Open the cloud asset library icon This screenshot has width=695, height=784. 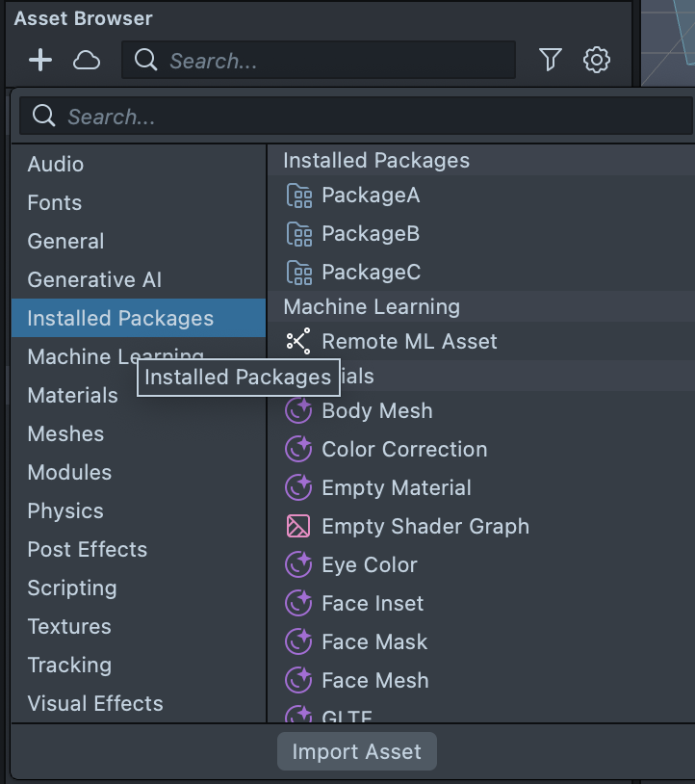point(87,61)
